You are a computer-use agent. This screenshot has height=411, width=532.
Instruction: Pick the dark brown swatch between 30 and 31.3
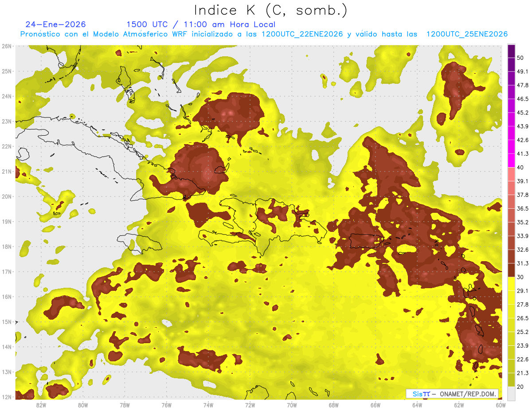[x=511, y=270]
